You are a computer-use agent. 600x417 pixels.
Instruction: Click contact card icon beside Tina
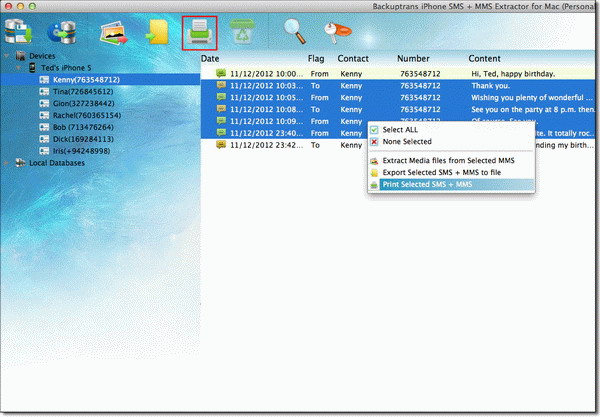tap(44, 91)
